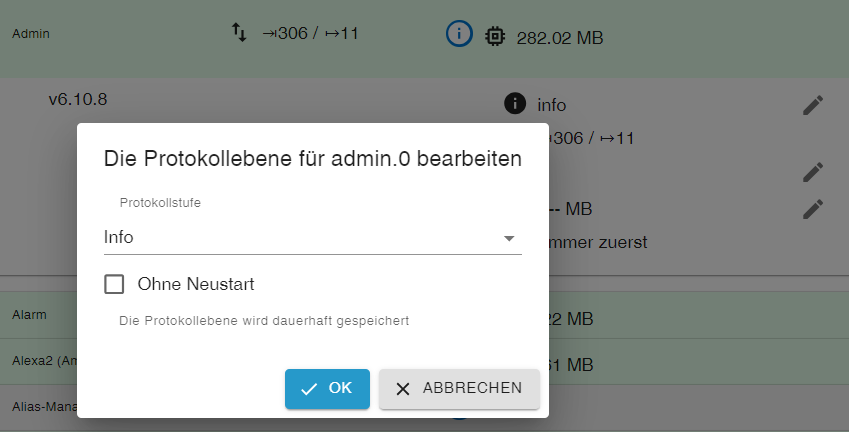
Task: Click the events arrows icon in Admin row
Action: point(239,33)
